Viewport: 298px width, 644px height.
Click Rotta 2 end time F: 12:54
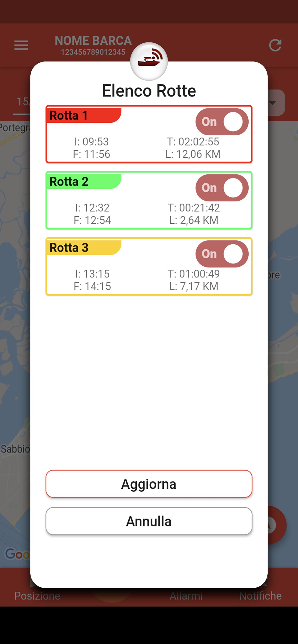coord(92,220)
